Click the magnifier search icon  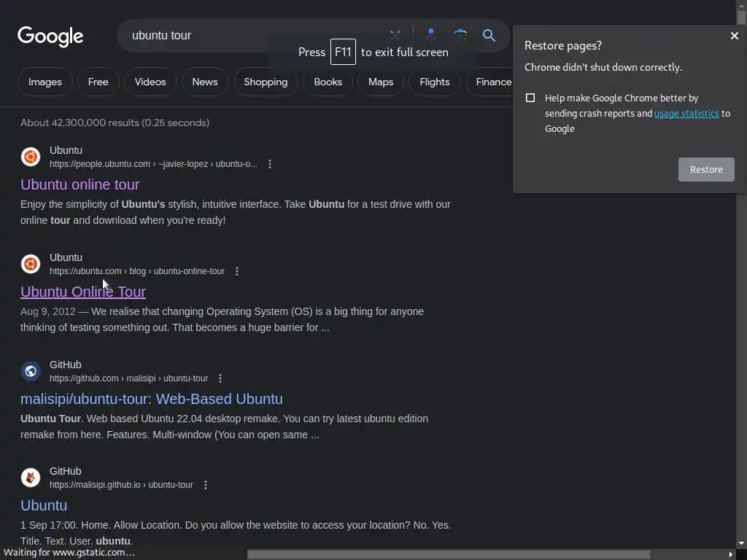(x=489, y=35)
